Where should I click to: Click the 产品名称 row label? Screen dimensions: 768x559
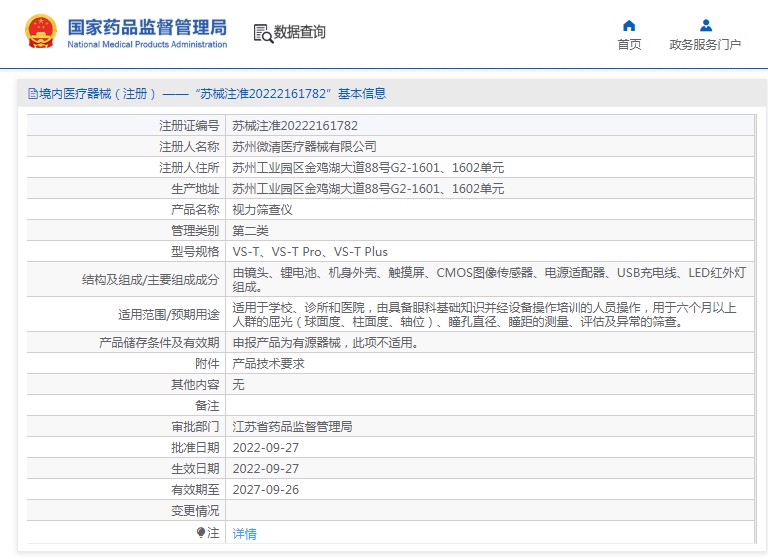(x=195, y=210)
